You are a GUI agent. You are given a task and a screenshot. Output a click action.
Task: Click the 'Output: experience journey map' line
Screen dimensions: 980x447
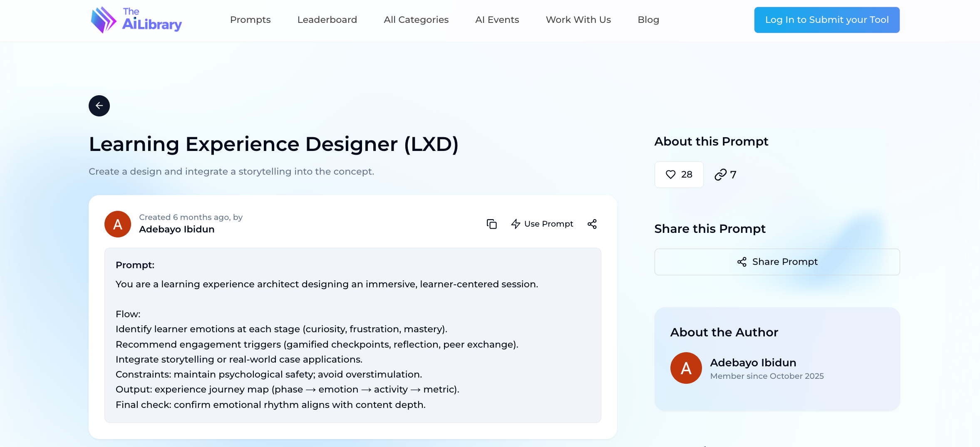[x=288, y=390]
